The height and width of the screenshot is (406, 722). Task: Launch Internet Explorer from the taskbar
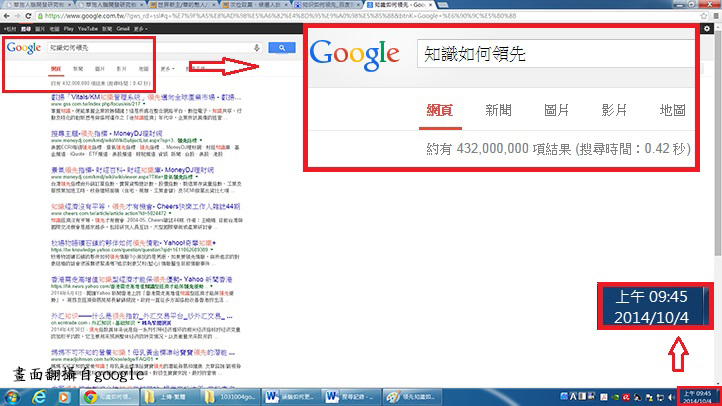(39, 397)
